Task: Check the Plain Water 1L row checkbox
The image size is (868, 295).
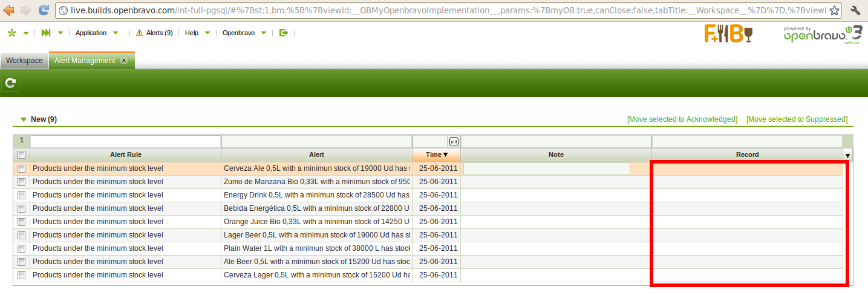Action: [x=21, y=248]
